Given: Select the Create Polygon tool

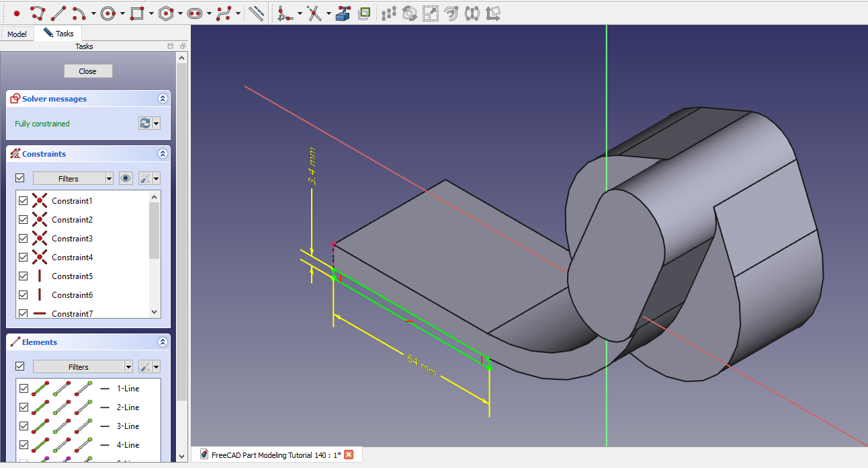Looking at the screenshot, I should (x=166, y=13).
